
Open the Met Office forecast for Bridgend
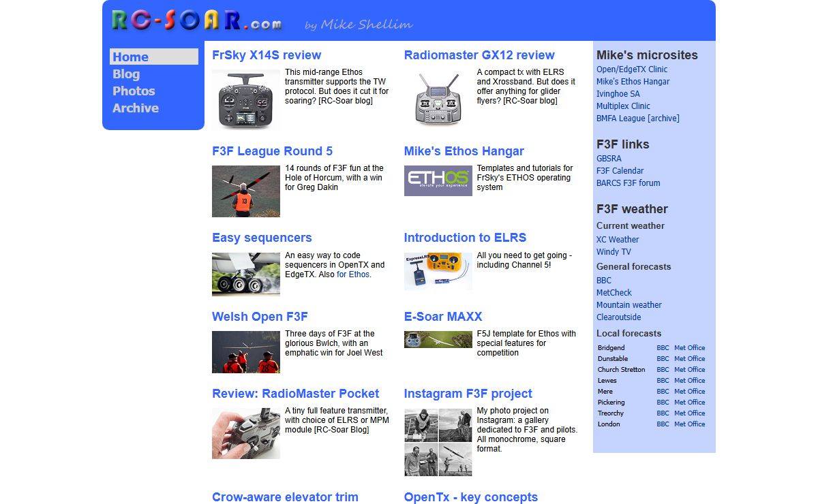tap(690, 348)
